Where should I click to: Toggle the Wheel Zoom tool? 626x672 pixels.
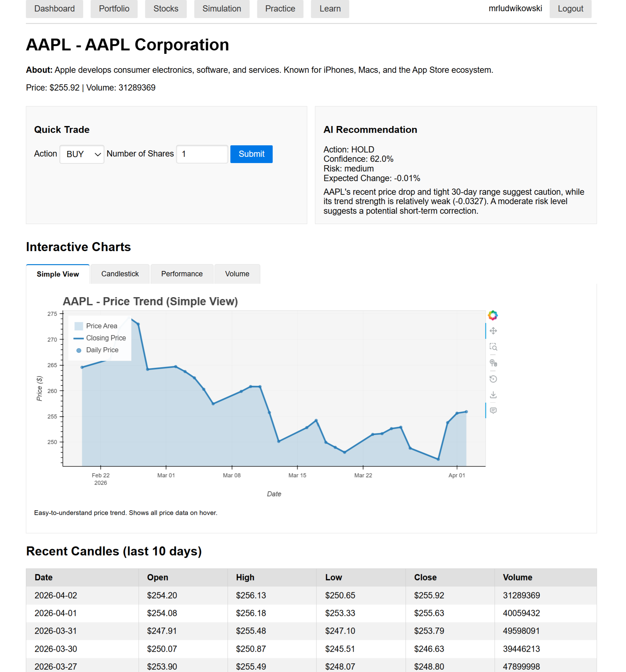point(493,363)
